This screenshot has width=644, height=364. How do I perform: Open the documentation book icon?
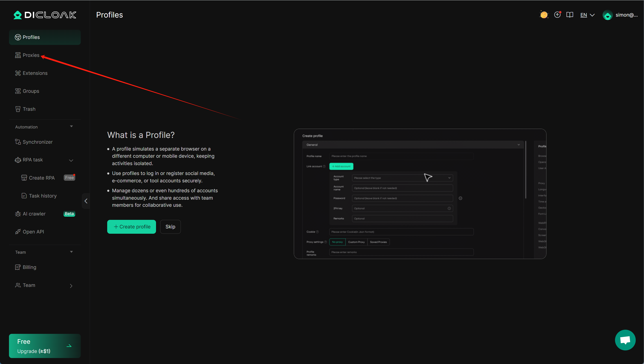point(570,15)
